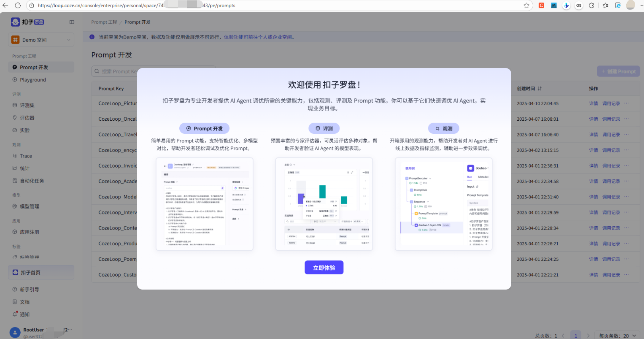Go to 扣子首页
This screenshot has height=339, width=644.
pyautogui.click(x=41, y=272)
